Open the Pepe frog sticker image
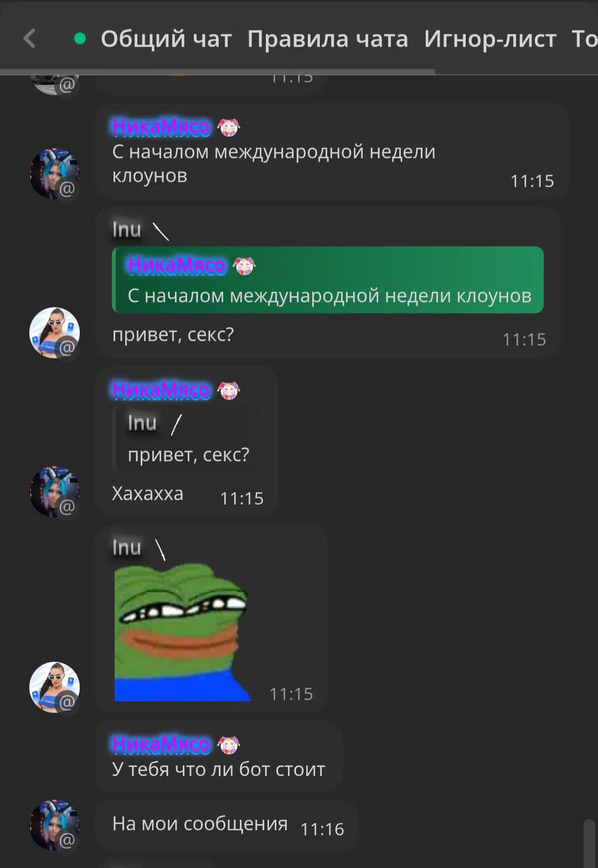The image size is (598, 868). [182, 632]
